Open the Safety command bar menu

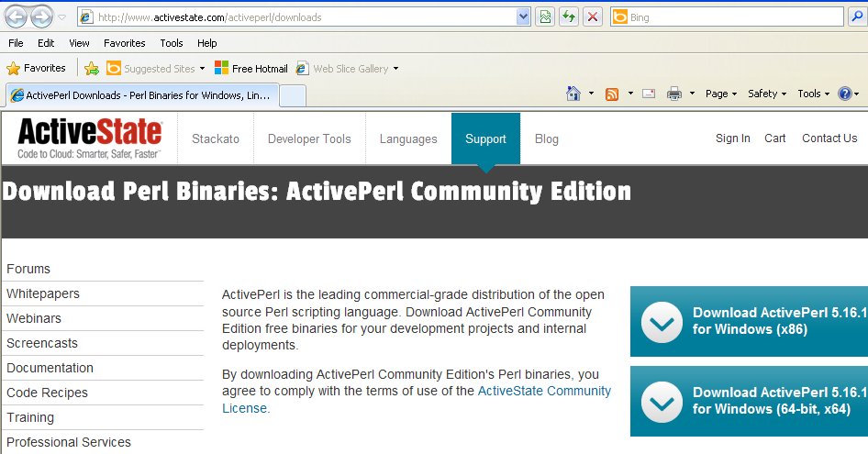coord(767,94)
